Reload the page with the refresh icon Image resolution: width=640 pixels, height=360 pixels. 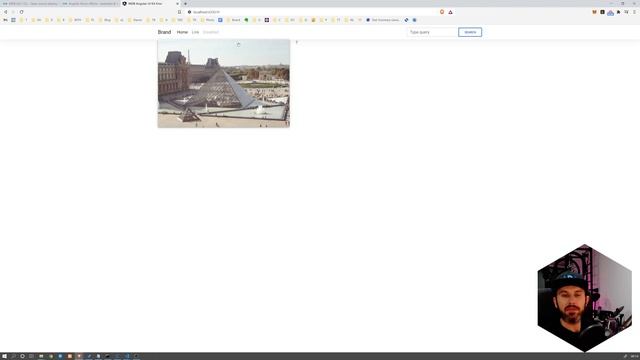21,12
